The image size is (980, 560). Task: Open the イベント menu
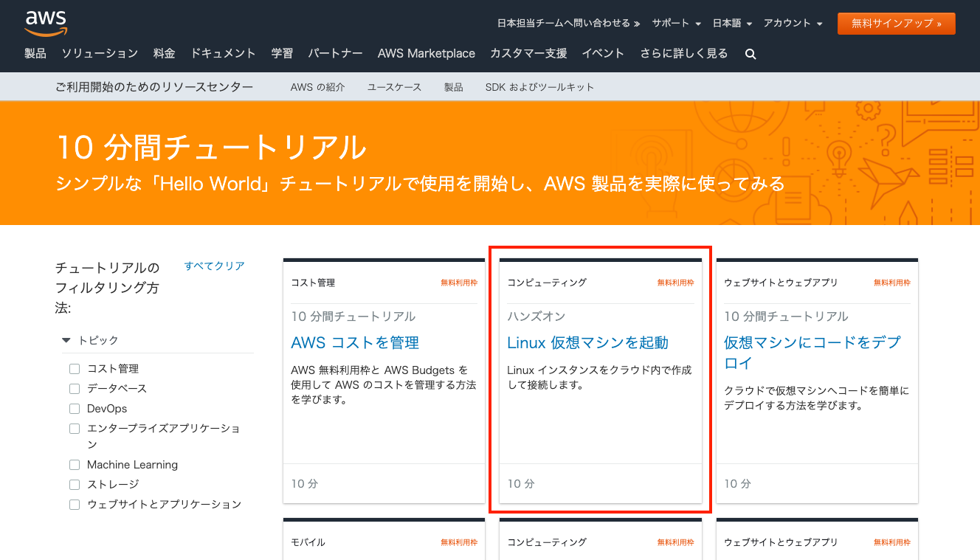pyautogui.click(x=603, y=53)
